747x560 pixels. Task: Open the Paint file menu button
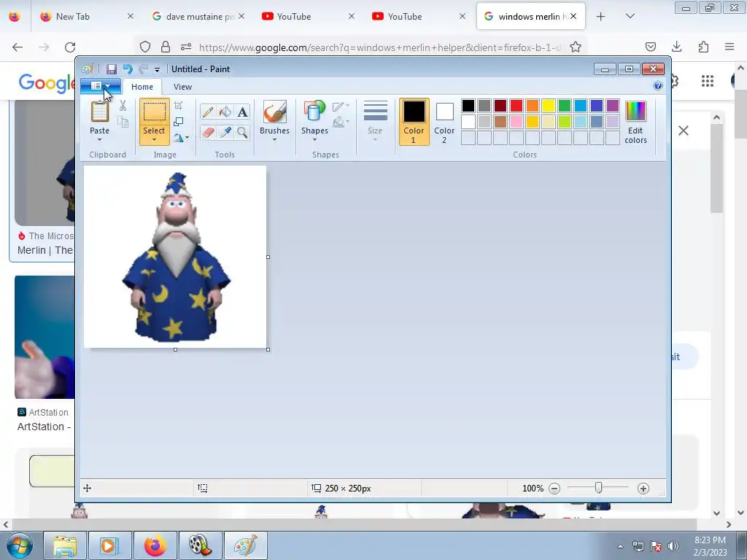pos(100,86)
